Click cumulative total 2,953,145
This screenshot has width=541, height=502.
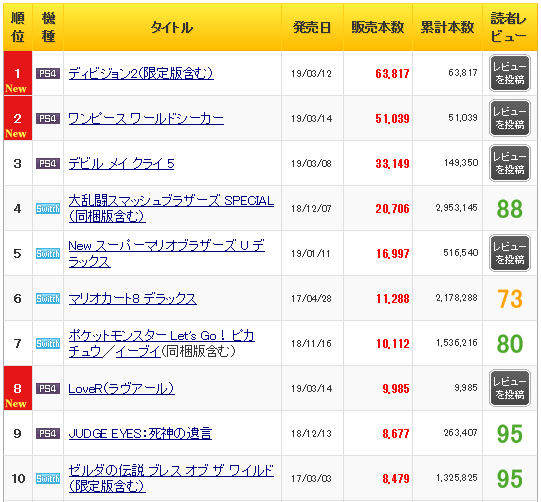(456, 208)
